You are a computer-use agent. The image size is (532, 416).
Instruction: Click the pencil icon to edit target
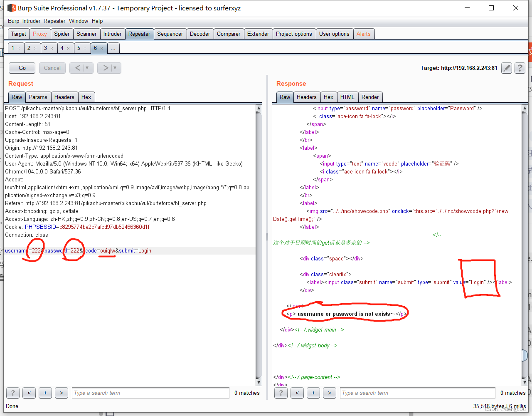coord(506,68)
